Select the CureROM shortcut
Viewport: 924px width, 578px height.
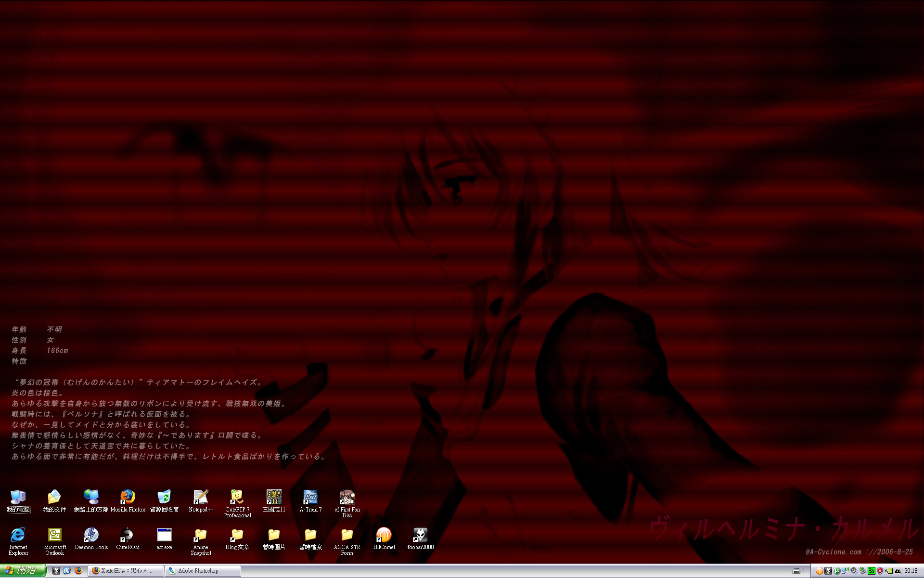coord(128,539)
